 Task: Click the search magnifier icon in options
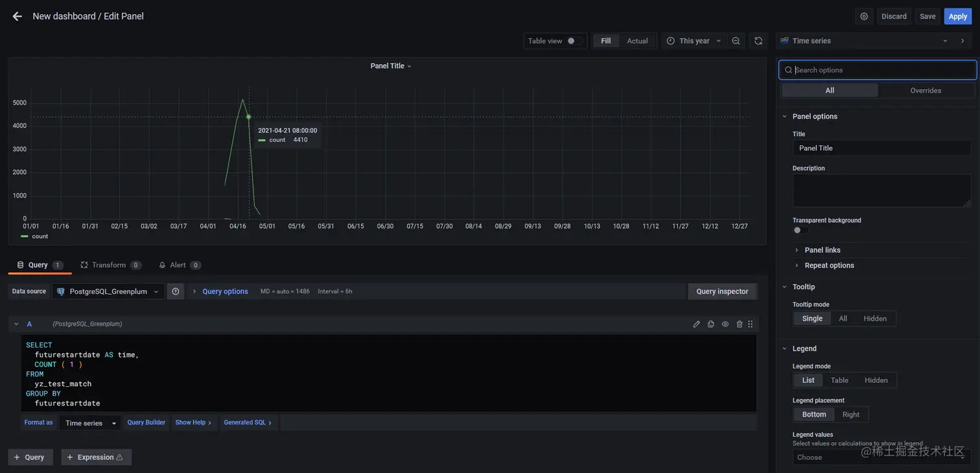pyautogui.click(x=789, y=70)
